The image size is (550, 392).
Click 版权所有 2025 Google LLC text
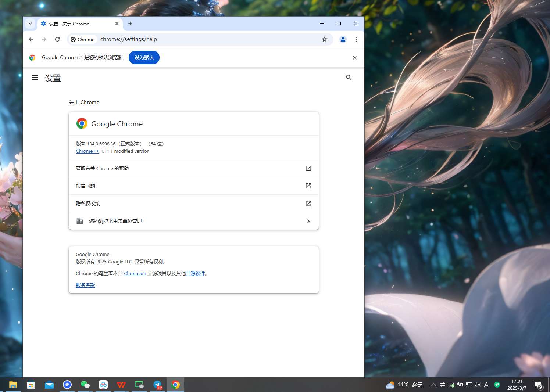point(121,262)
